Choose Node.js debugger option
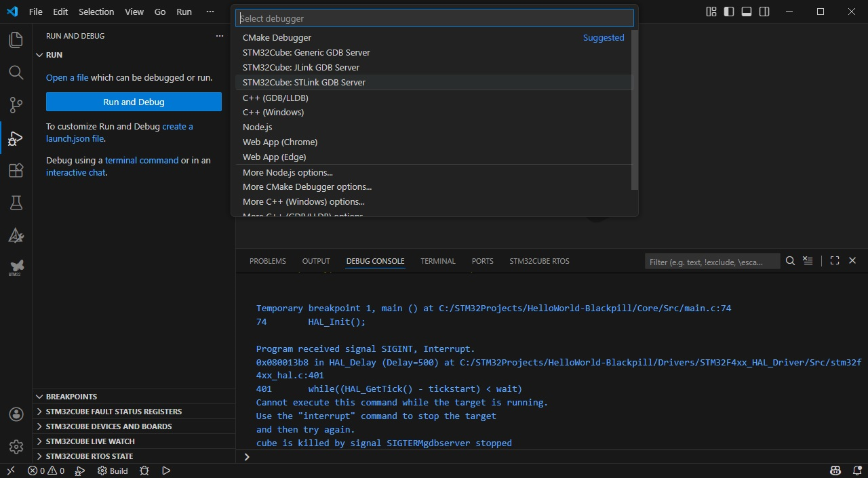Screen dimensions: 868x478 point(433,127)
